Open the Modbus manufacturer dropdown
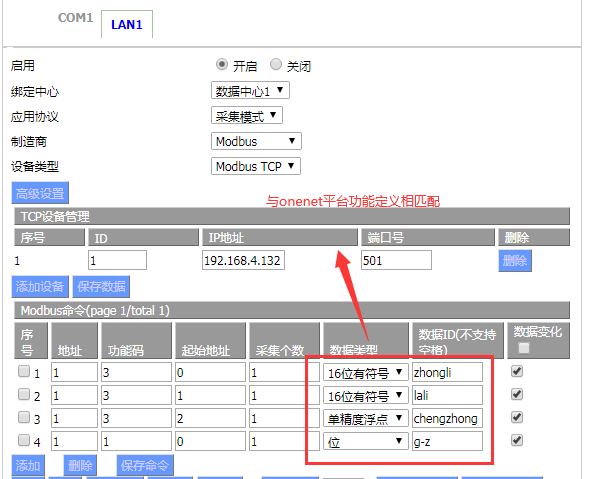The image size is (595, 479). (256, 141)
